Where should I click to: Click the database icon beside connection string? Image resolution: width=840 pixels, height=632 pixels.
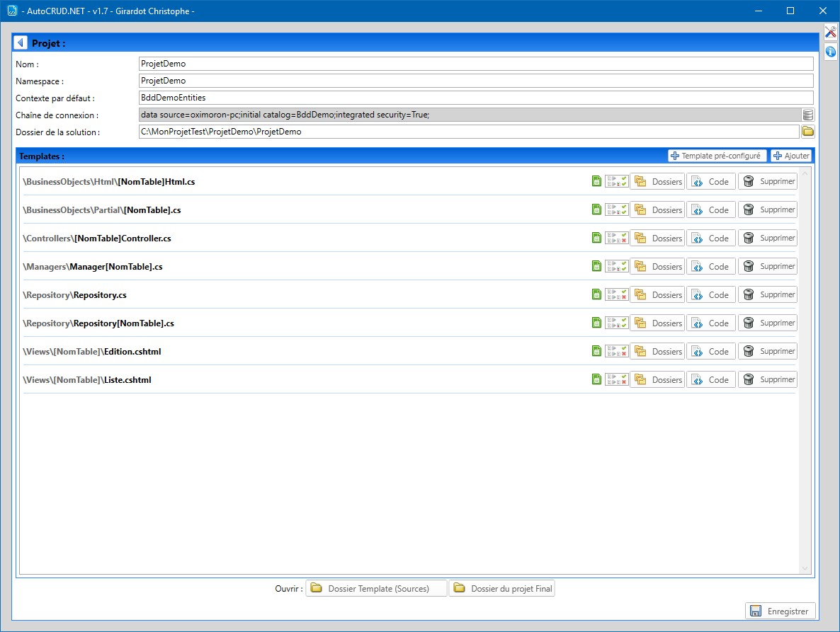[808, 115]
